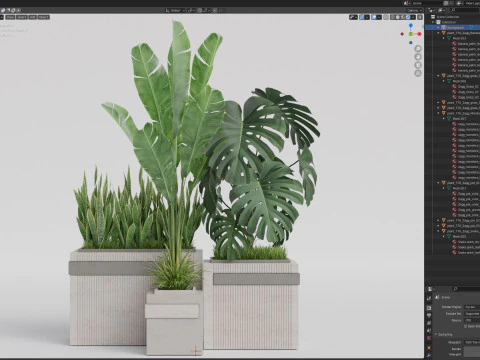Open the Global transform orientation dropdown
480x360 pixels.
175,10
